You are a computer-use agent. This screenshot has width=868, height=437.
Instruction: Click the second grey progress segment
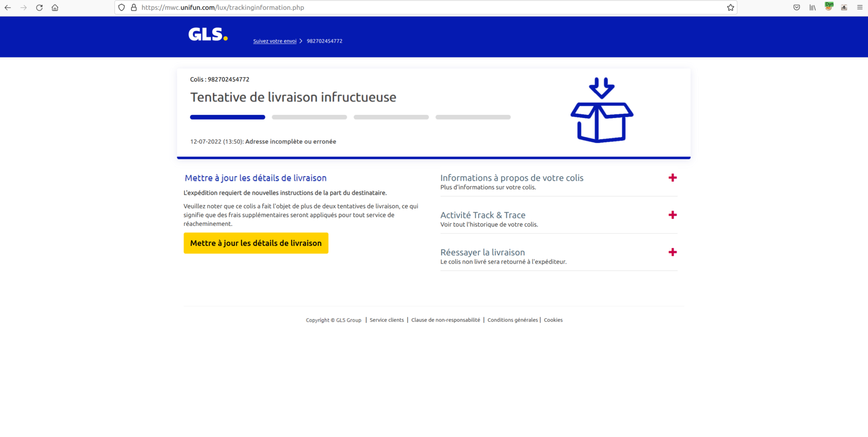pos(309,117)
